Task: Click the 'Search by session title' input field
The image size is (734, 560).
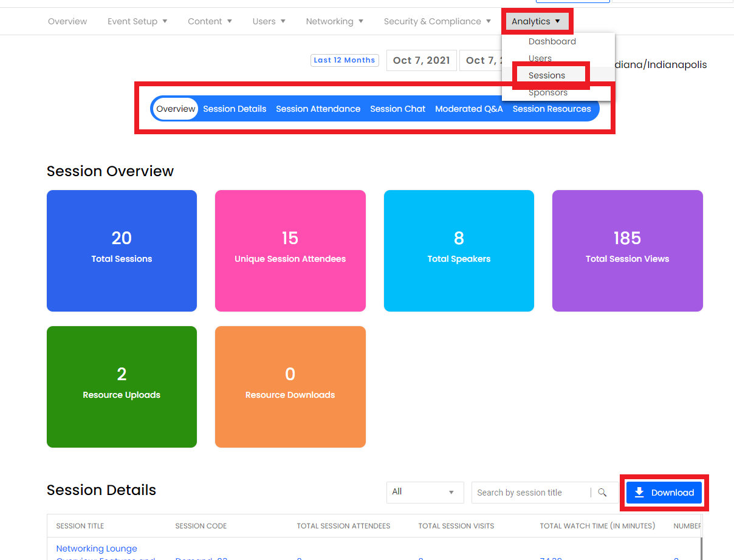Action: pyautogui.click(x=529, y=493)
